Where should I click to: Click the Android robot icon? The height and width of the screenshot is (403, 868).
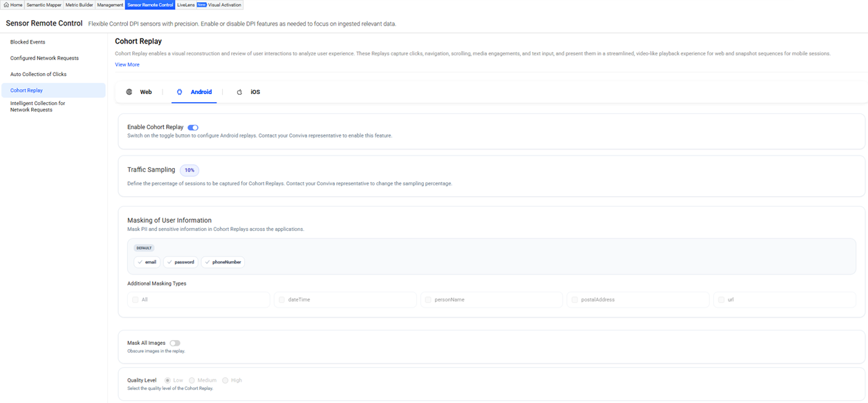(180, 92)
